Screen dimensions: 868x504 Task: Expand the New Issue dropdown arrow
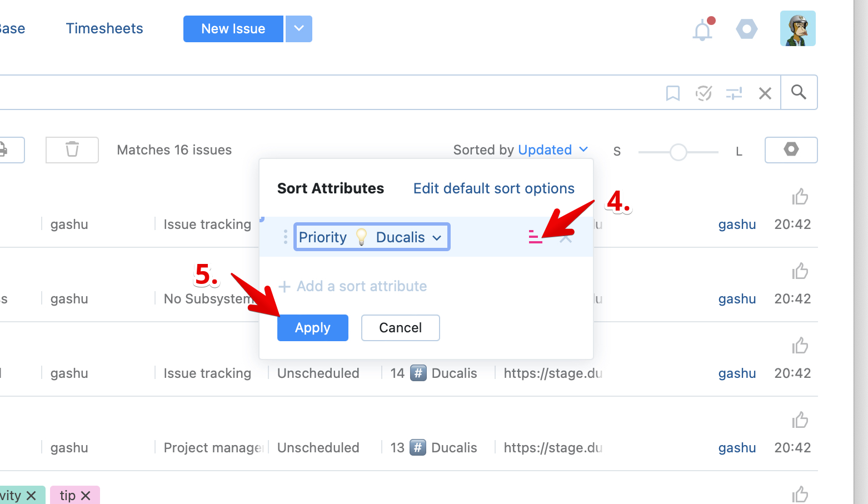[x=299, y=29]
